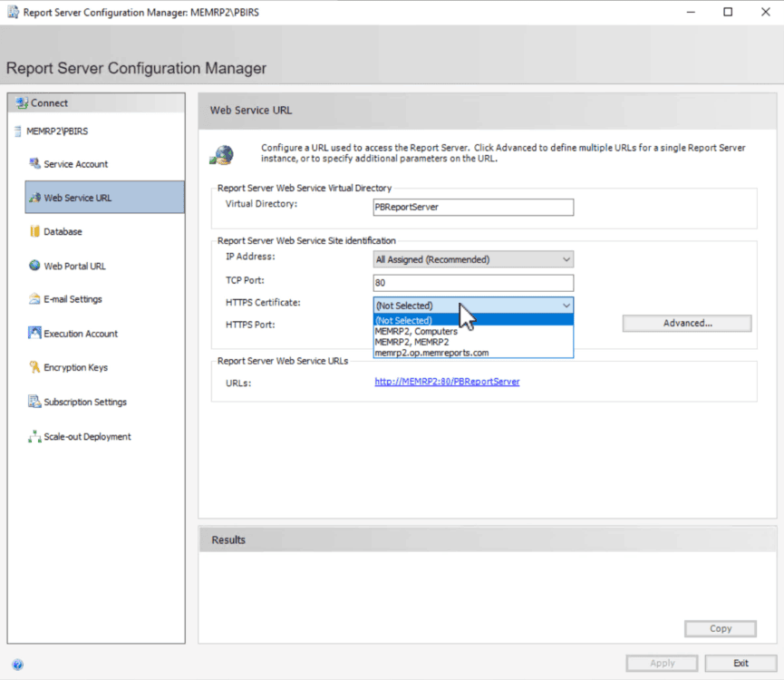This screenshot has width=784, height=680.
Task: Click the TCP Port label
Action: point(245,280)
